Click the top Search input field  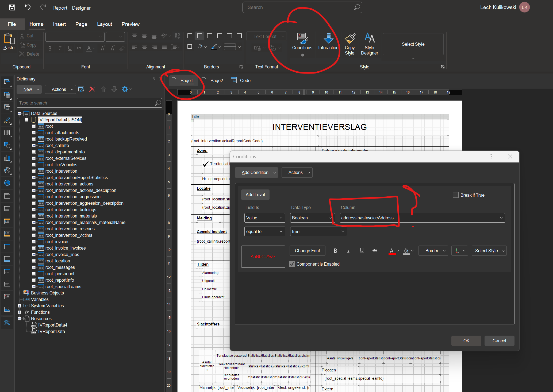click(302, 7)
